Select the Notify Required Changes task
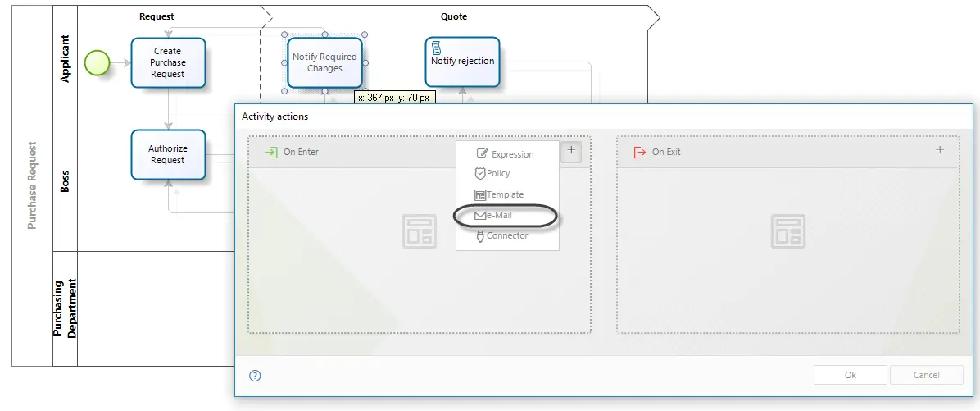980x411 pixels. pos(324,62)
